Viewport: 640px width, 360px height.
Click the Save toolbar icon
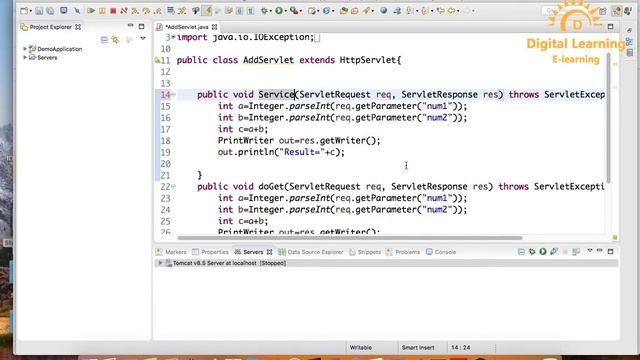point(39,11)
